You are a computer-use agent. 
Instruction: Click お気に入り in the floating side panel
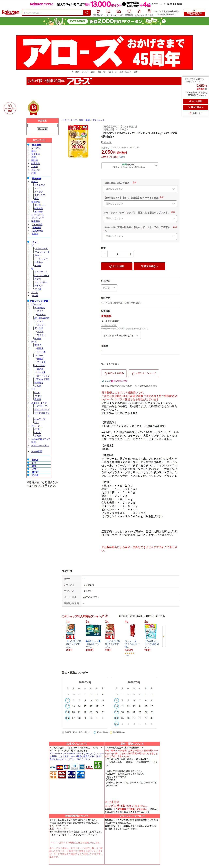coord(195,113)
